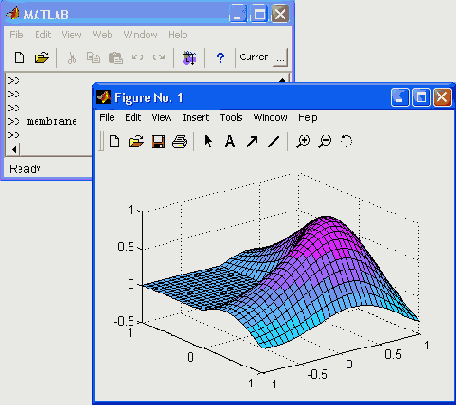Open Tools menu in Figure window
Screen dimensions: 456x405
[231, 117]
